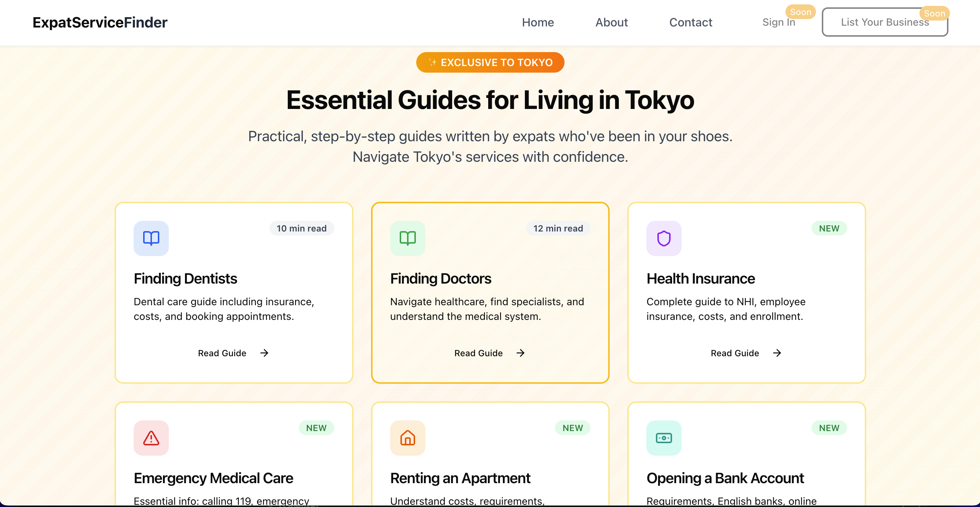Click the Complete guide to NHI description
This screenshot has height=507, width=980.
coord(726,309)
